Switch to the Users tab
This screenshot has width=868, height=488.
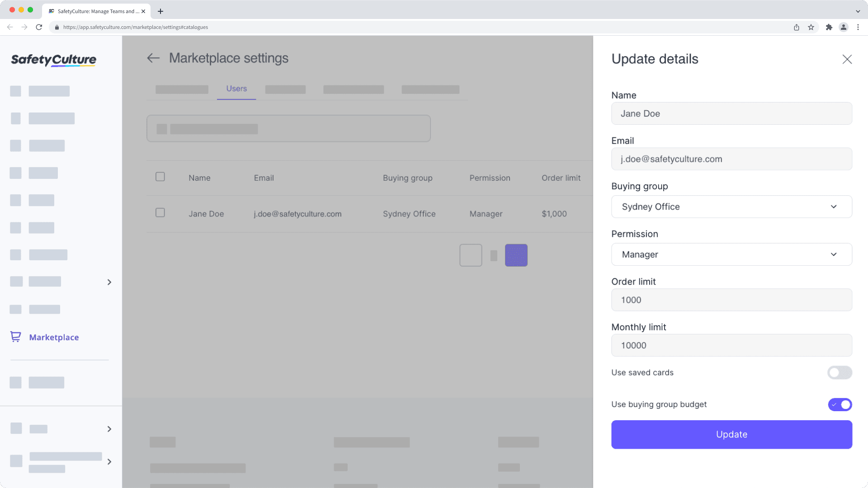click(236, 89)
